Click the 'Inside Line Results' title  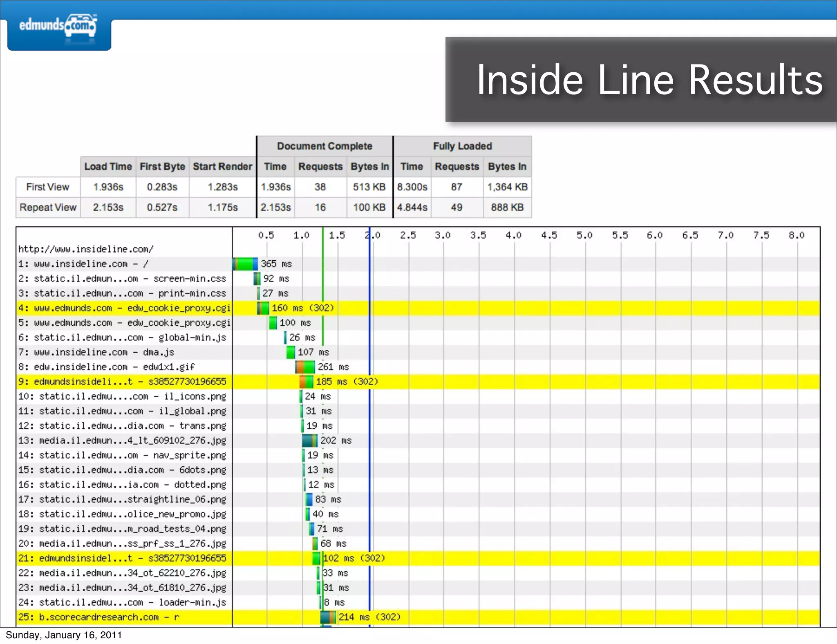point(650,80)
